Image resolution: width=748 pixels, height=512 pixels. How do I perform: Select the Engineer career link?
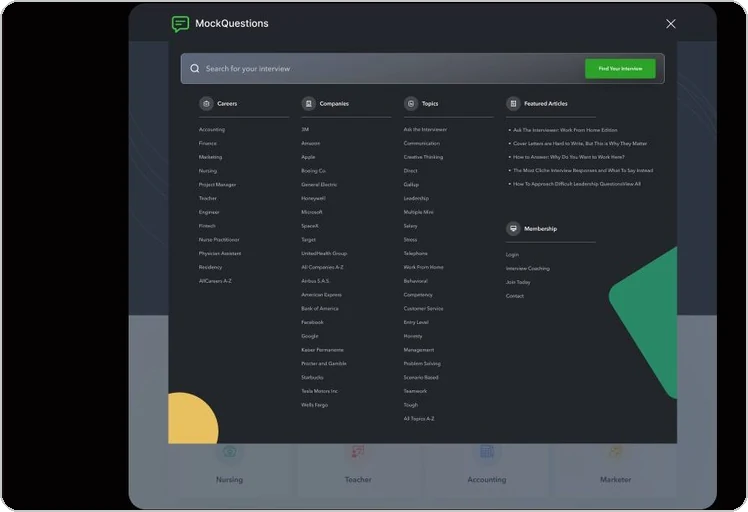[x=209, y=212]
